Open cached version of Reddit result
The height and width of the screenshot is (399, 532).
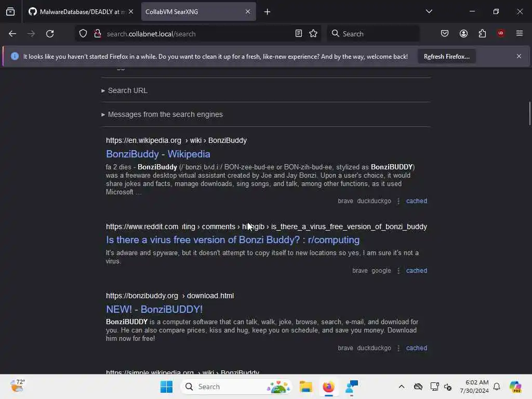pyautogui.click(x=417, y=270)
